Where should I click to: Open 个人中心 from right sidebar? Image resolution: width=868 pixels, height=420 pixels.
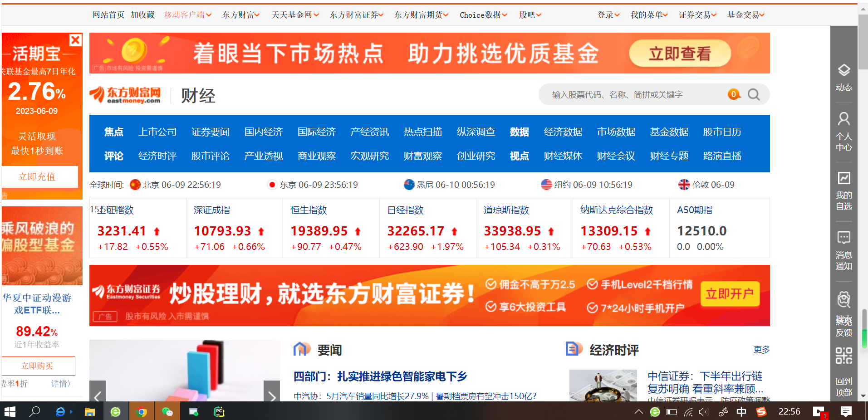pyautogui.click(x=844, y=132)
